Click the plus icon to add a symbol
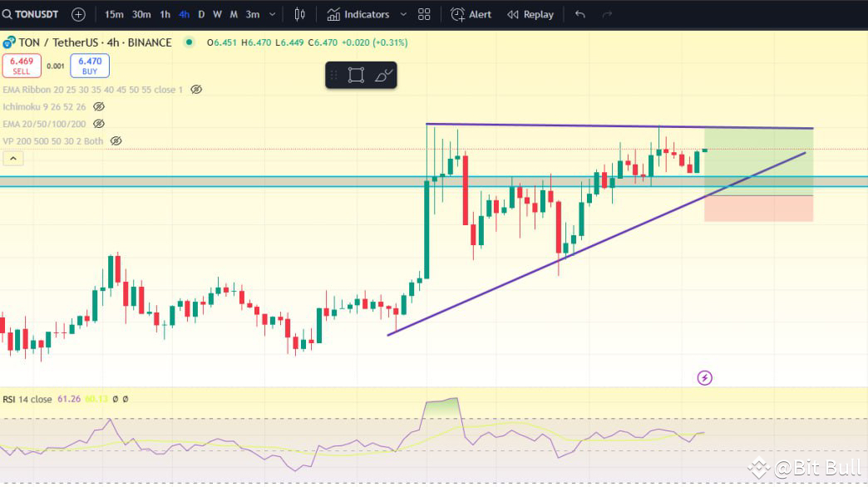868x487 pixels. click(x=77, y=14)
